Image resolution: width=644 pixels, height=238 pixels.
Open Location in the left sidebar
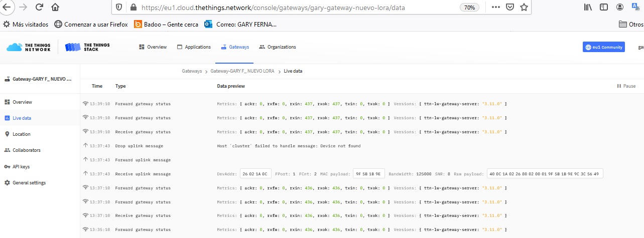click(x=21, y=134)
